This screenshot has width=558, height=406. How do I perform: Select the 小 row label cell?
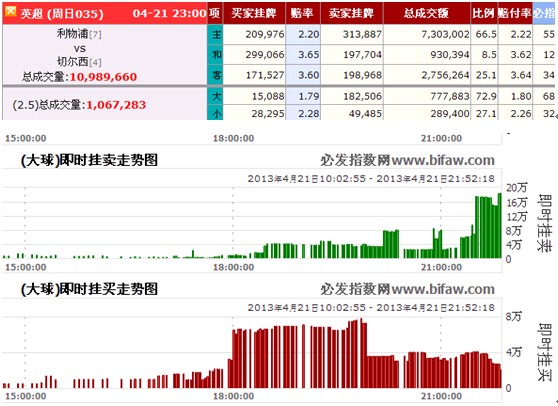[x=216, y=113]
